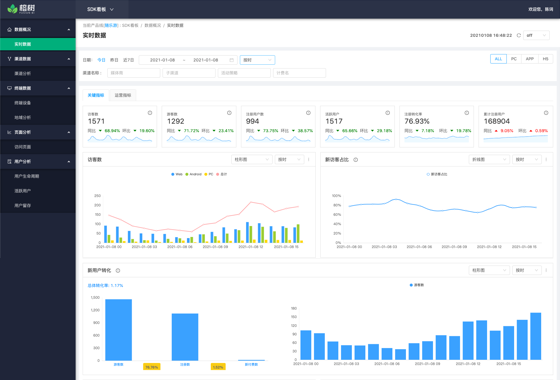Viewport: 560px width, 380px height.
Task: Open the granularity dropdown beside date range
Action: 257,60
